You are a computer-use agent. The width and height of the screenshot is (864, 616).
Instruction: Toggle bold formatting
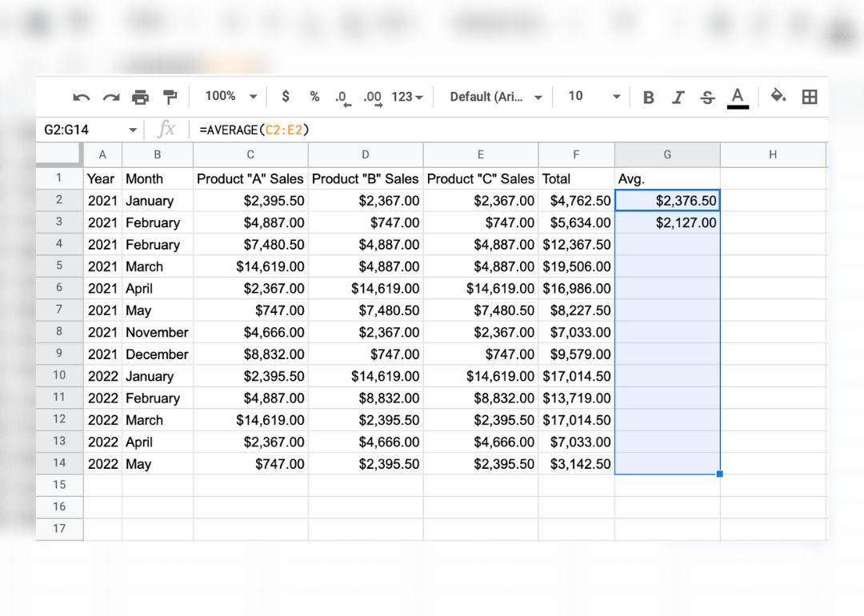[x=649, y=98]
